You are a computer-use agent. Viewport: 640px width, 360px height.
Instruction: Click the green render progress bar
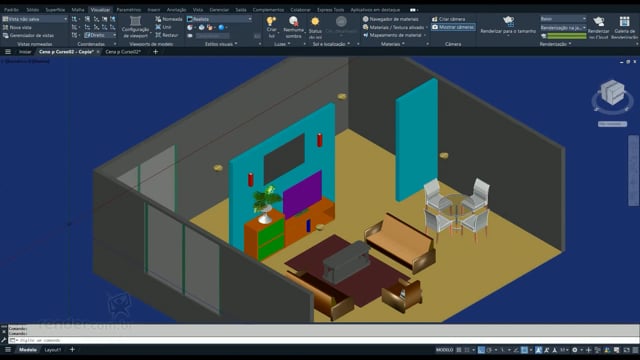tap(567, 36)
